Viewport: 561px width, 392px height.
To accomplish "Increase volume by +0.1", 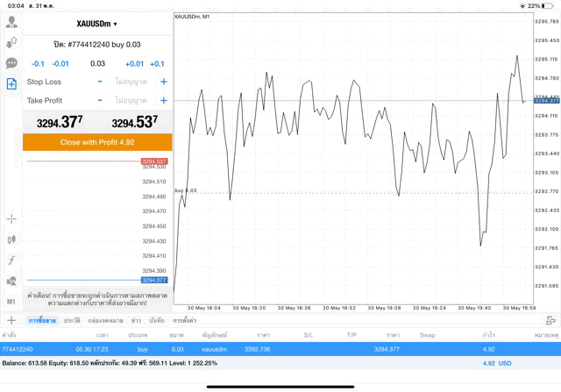I will (157, 63).
